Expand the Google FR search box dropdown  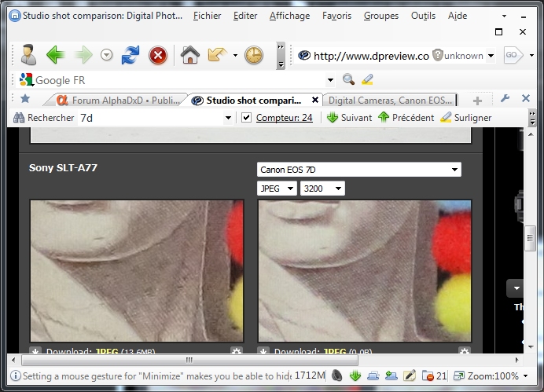pos(330,80)
